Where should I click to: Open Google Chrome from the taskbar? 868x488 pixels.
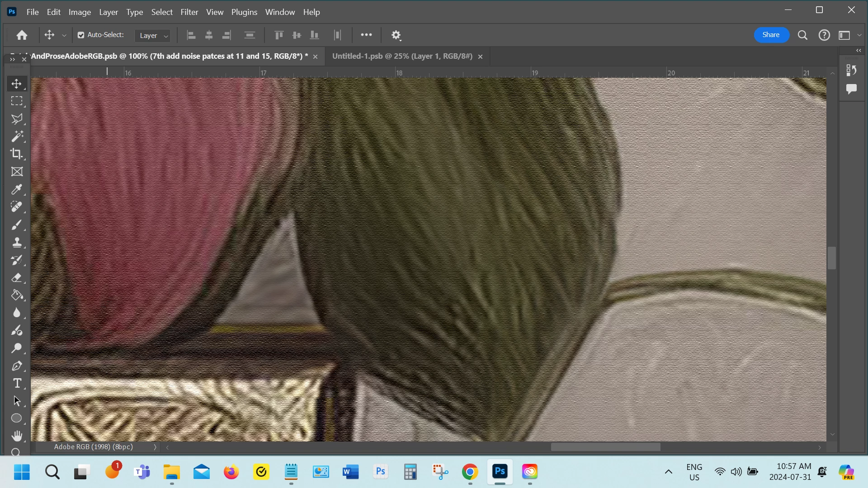pos(470,472)
